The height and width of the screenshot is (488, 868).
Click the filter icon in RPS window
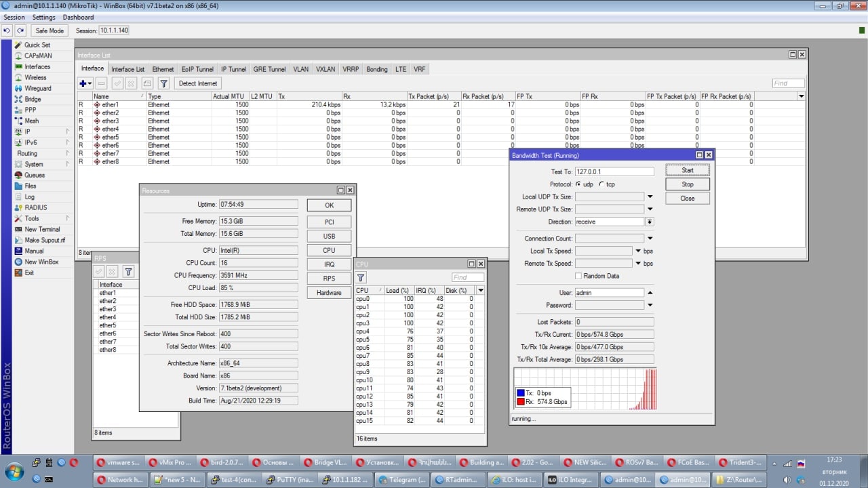pyautogui.click(x=128, y=272)
